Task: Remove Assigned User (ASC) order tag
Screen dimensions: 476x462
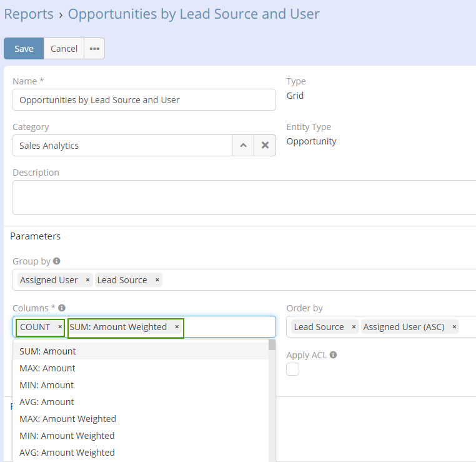Action: [454, 327]
